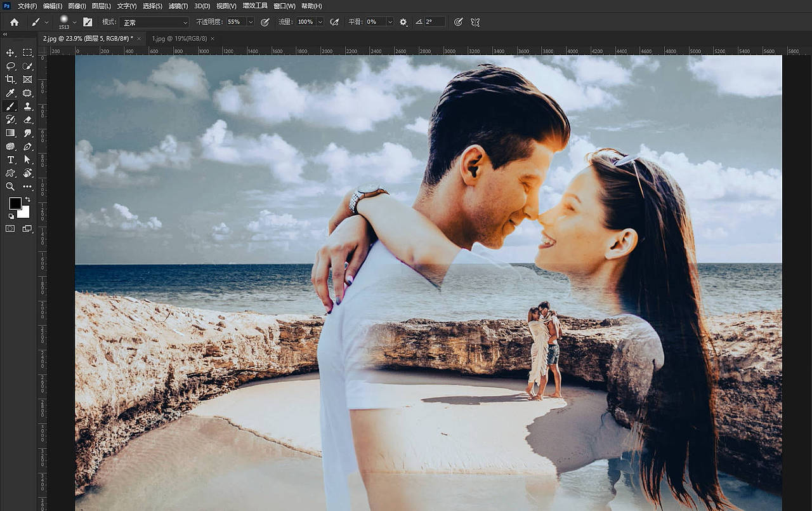The height and width of the screenshot is (511, 812).
Task: Expand the 不透明度 opacity slider dropdown
Action: (x=251, y=22)
